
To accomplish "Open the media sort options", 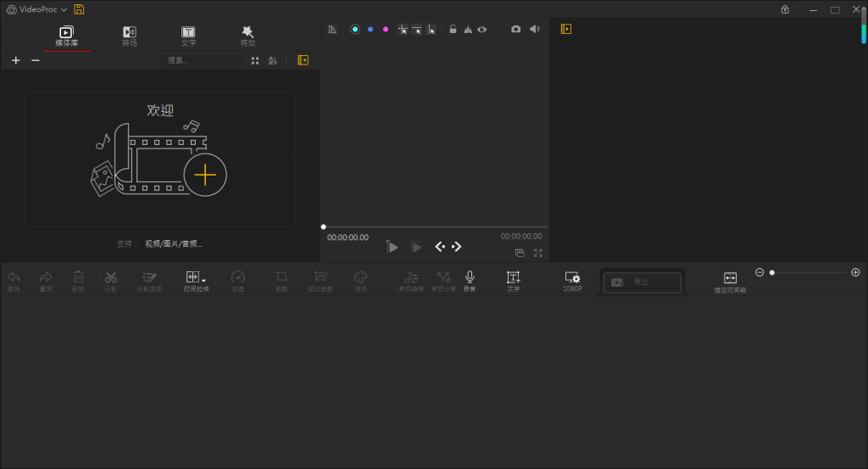I will (272, 60).
